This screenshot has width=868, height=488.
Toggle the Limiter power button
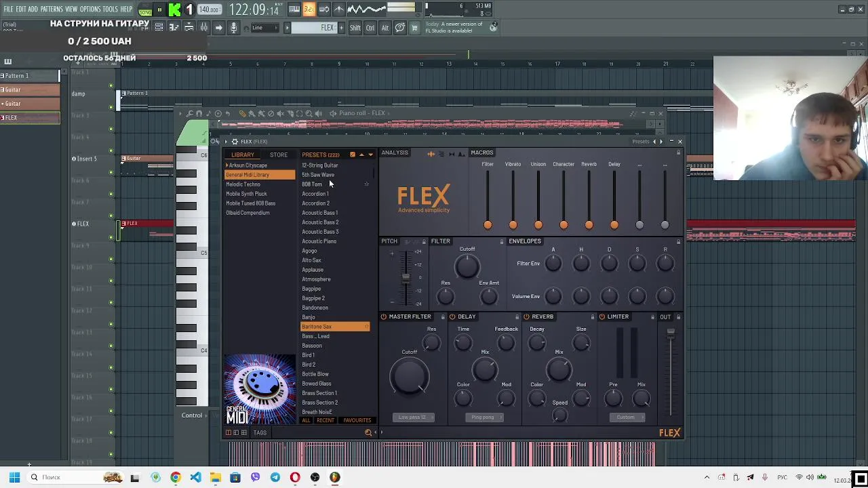tap(601, 317)
